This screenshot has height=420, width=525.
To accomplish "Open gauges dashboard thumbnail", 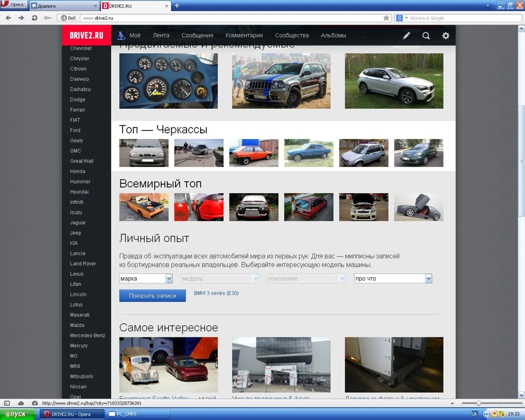I will 168,81.
